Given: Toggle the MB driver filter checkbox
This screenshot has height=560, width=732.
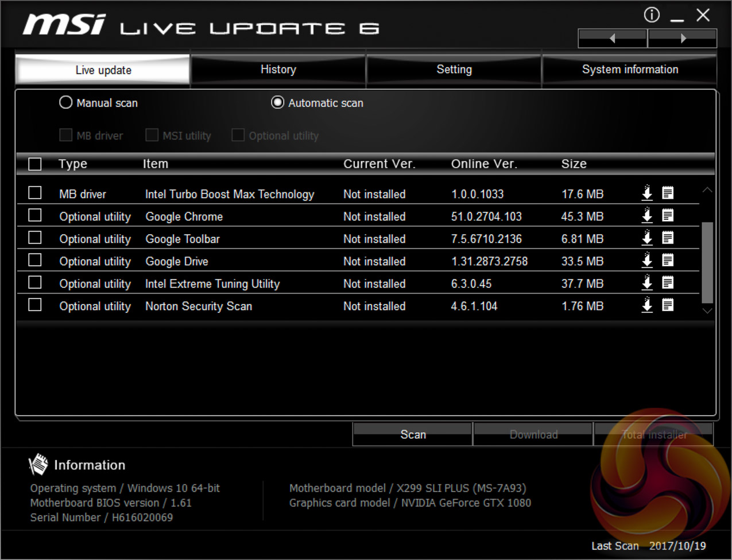Looking at the screenshot, I should click(x=66, y=135).
